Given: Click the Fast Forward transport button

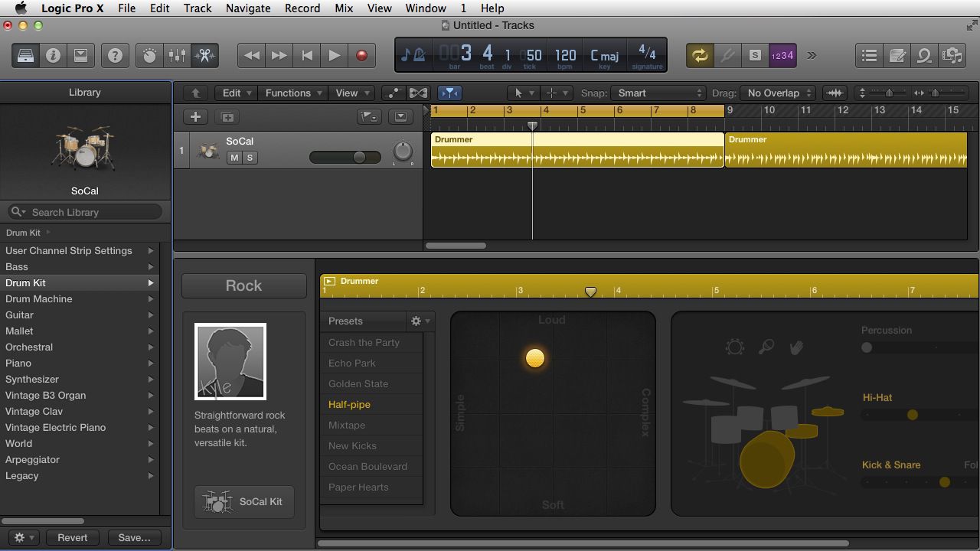Looking at the screenshot, I should tap(279, 55).
